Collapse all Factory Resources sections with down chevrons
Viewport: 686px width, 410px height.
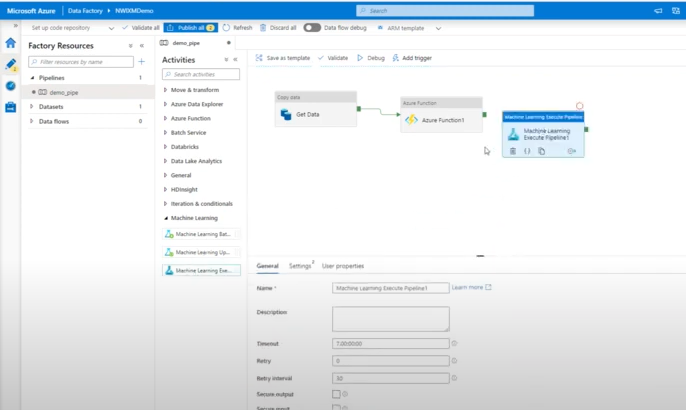pyautogui.click(x=130, y=46)
